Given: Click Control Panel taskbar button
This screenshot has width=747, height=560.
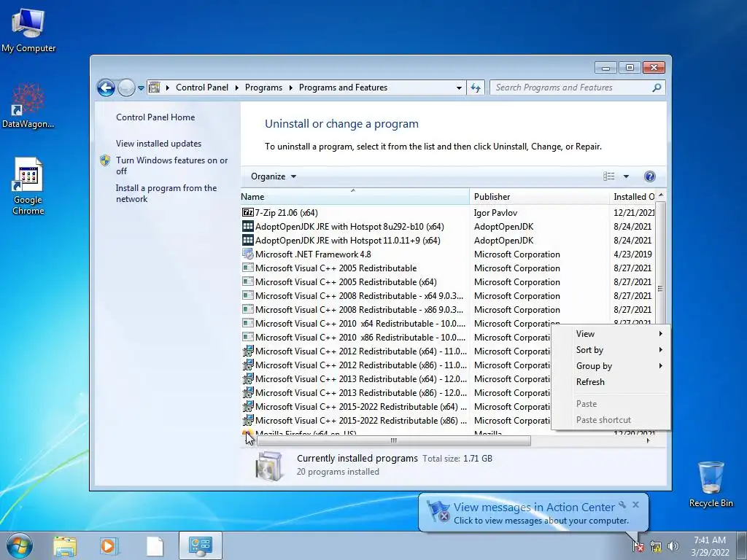Looking at the screenshot, I should [x=200, y=545].
